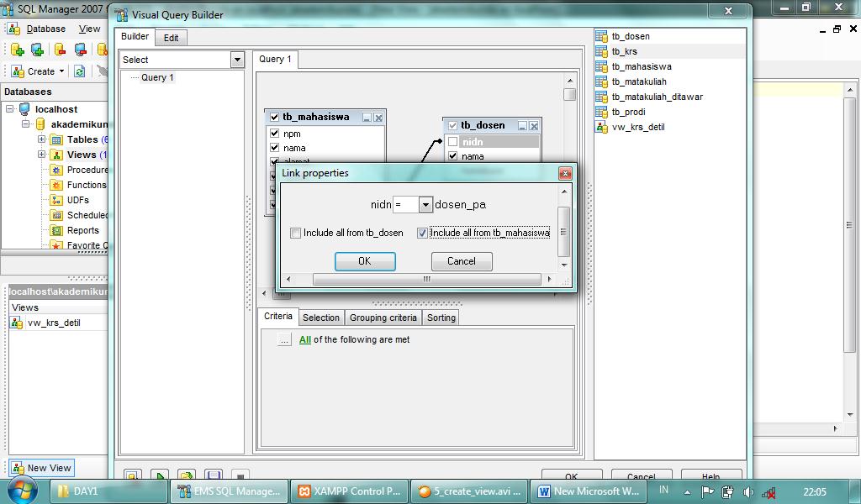This screenshot has width=861, height=504.
Task: Select the Functions folder icon
Action: [56, 186]
